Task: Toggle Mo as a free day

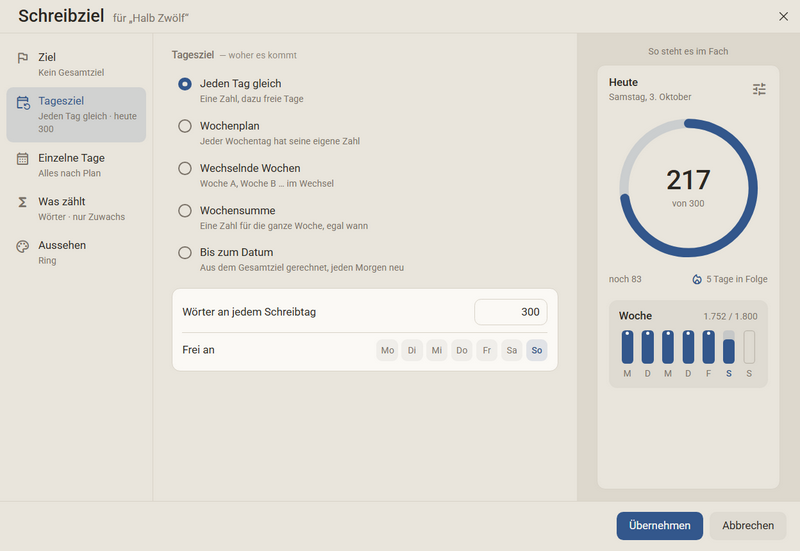Action: pos(387,350)
